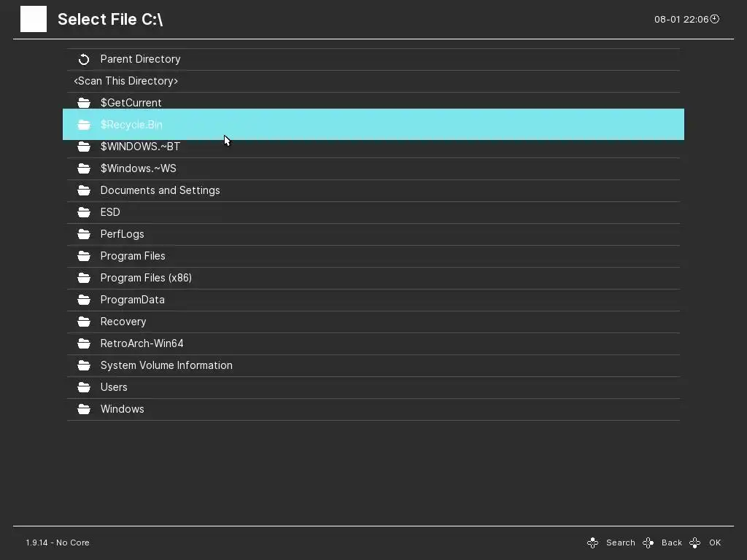Screen dimensions: 747x560
Task: Click the folder icon beside $GetCurrent
Action: (84, 103)
